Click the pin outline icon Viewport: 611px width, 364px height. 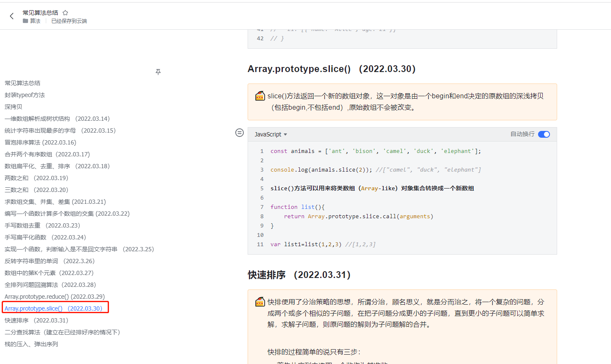pos(158,72)
